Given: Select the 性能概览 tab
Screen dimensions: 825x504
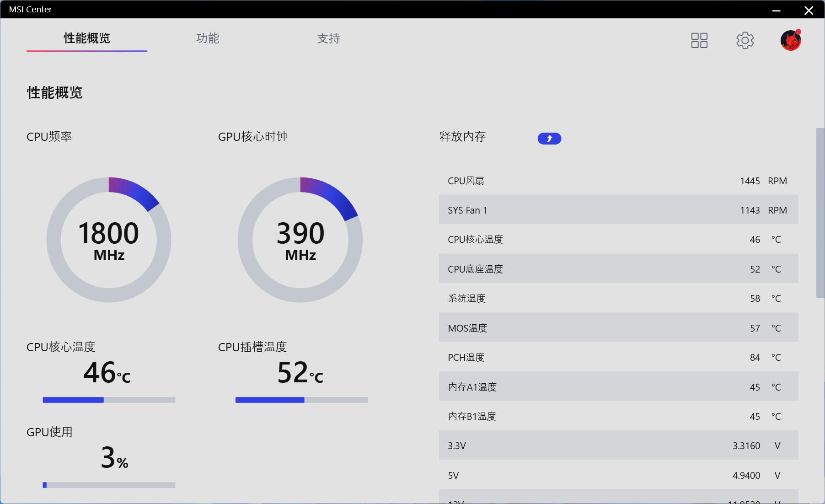Looking at the screenshot, I should (x=86, y=39).
